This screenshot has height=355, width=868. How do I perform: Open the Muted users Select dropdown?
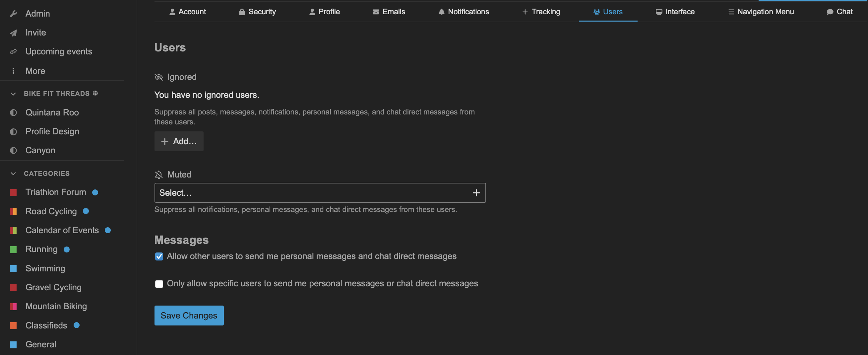313,193
